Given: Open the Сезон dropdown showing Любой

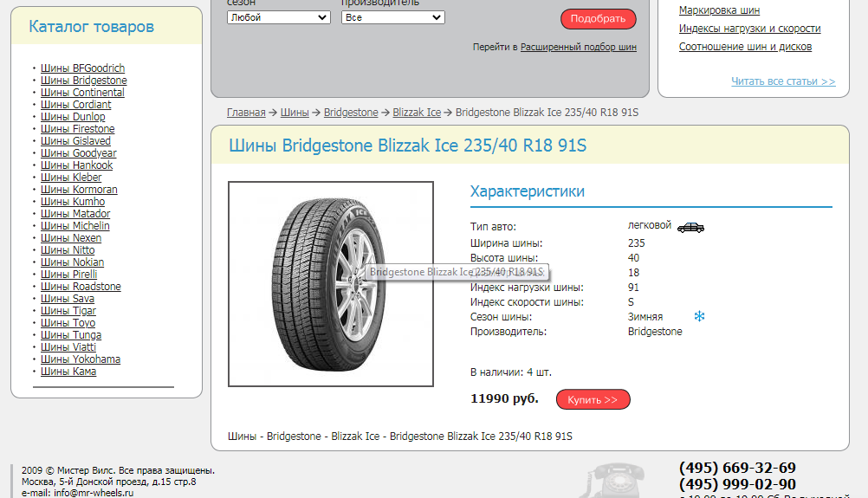Looking at the screenshot, I should point(278,17).
